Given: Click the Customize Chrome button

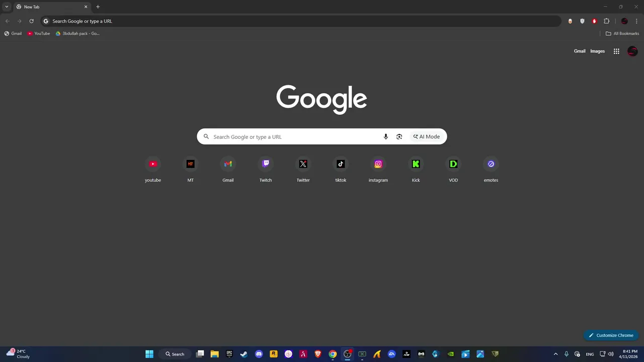Looking at the screenshot, I should click(611, 335).
